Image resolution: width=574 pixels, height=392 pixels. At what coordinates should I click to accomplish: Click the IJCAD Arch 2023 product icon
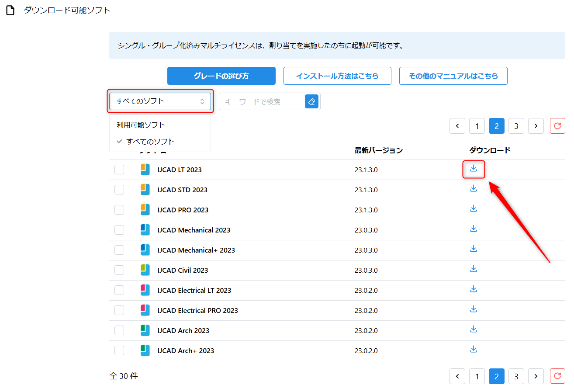tap(145, 330)
